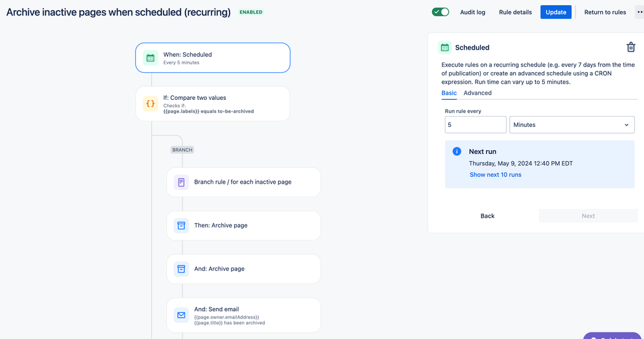Click the Thursday, May 9, 2024 next run time
Screen dimensions: 644x339
point(521,163)
